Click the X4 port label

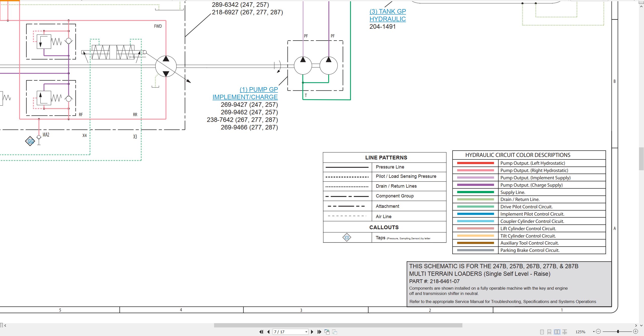click(85, 136)
